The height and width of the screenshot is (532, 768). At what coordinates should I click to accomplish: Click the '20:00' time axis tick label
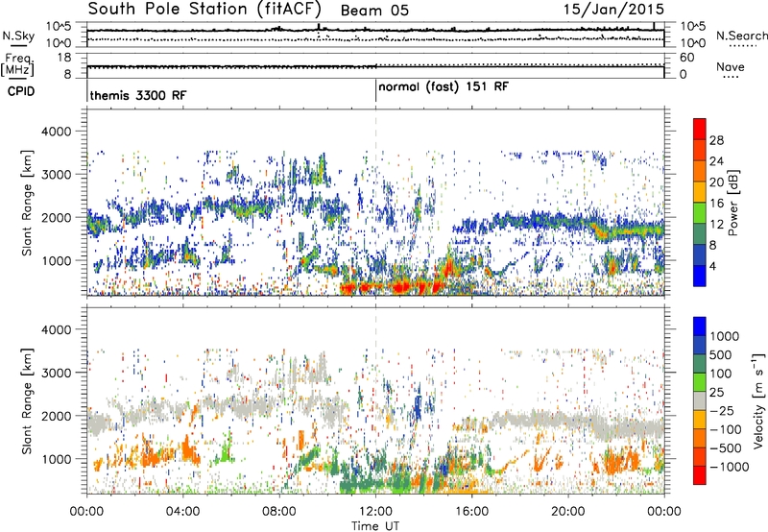coord(568,512)
